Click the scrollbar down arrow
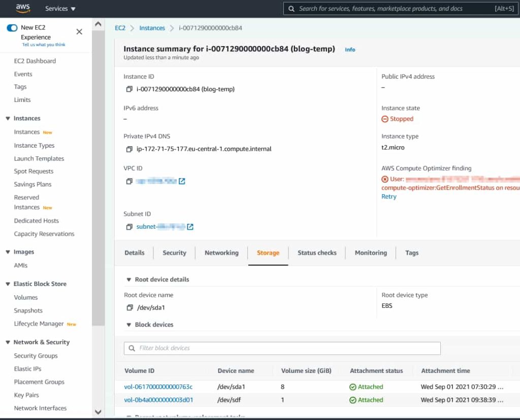Screen dimensions: 520x420 click(98, 412)
